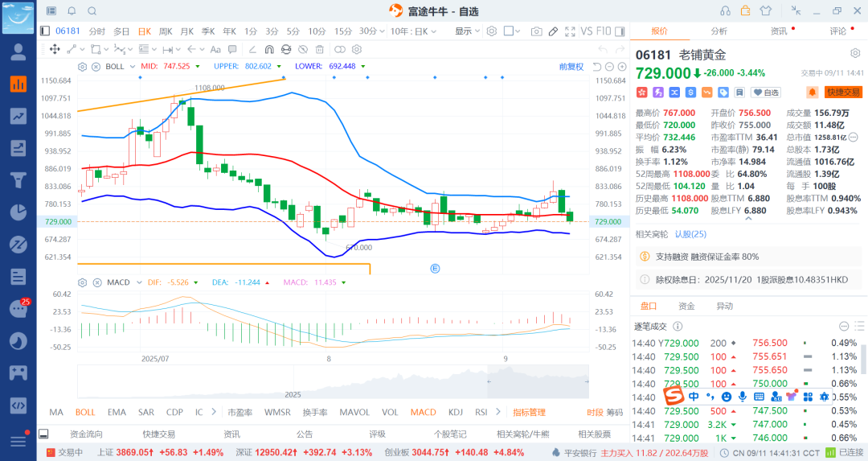868x461 pixels.
Task: Click the 快捷交易 quick trade button
Action: 844,93
